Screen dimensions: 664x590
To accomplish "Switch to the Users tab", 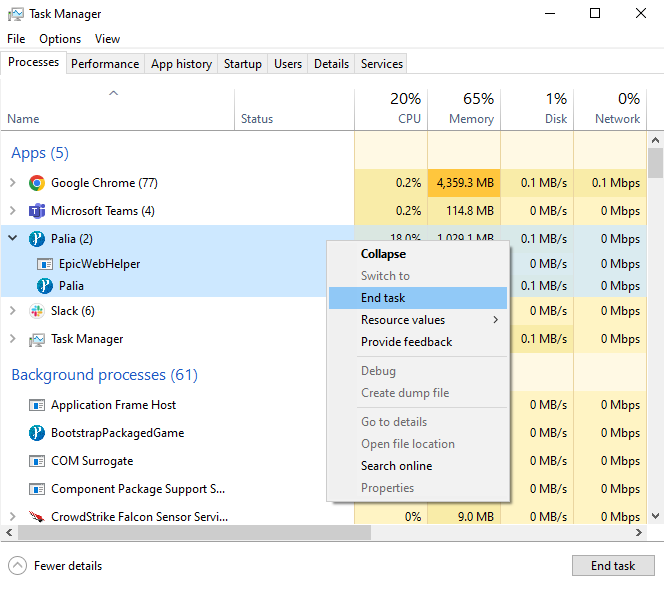I will tap(288, 64).
